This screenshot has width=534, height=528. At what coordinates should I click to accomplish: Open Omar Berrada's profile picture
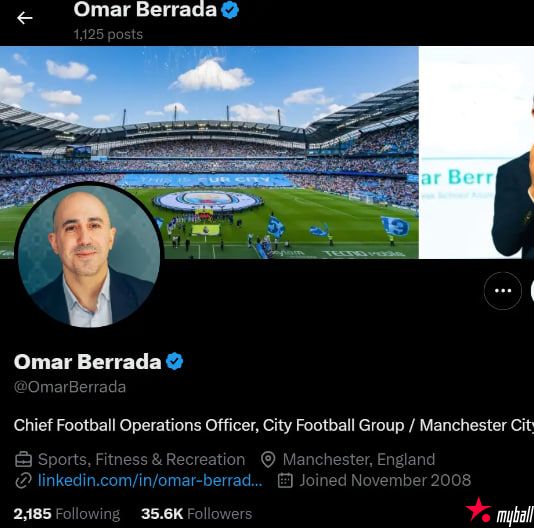(x=90, y=255)
